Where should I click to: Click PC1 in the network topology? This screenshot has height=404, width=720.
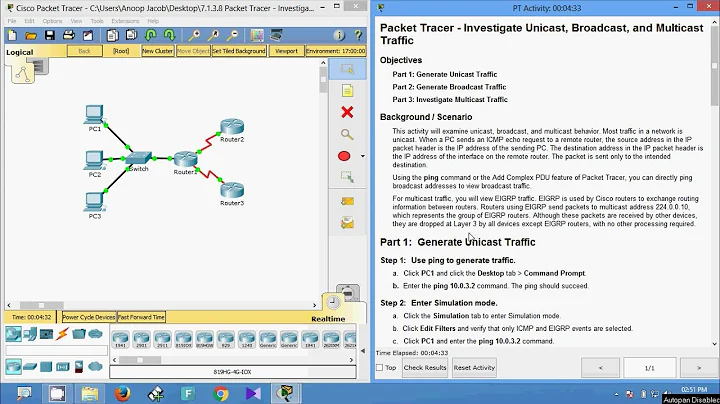tap(94, 116)
